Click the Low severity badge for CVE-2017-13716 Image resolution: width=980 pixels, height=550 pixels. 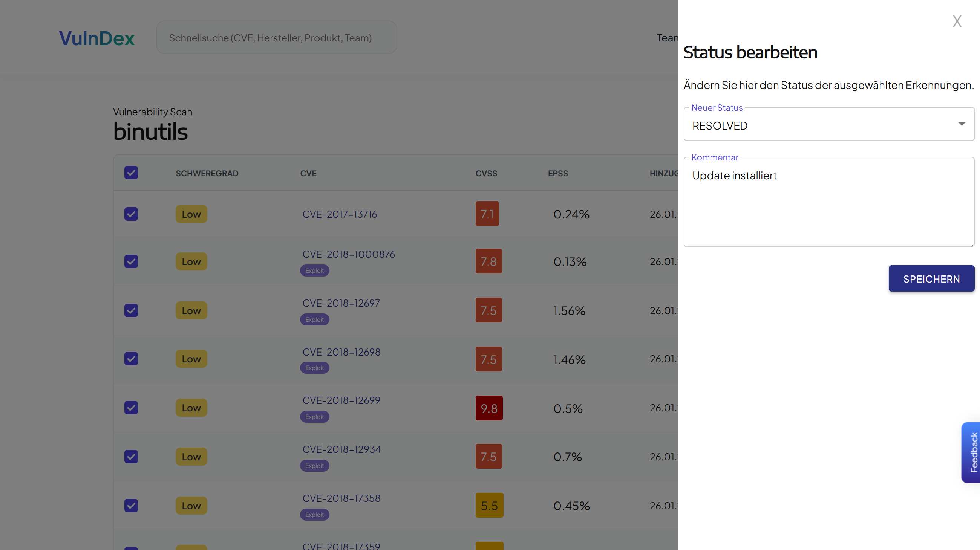click(x=191, y=214)
